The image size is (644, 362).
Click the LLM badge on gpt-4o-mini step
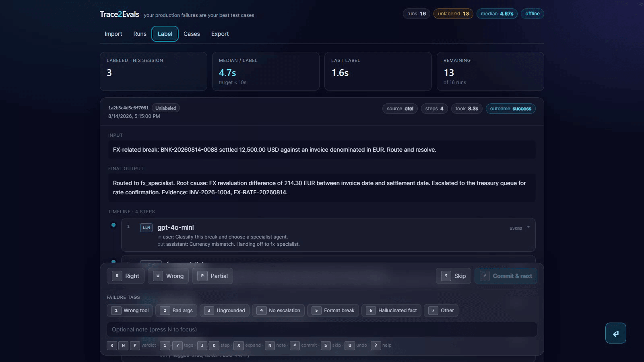tap(146, 228)
